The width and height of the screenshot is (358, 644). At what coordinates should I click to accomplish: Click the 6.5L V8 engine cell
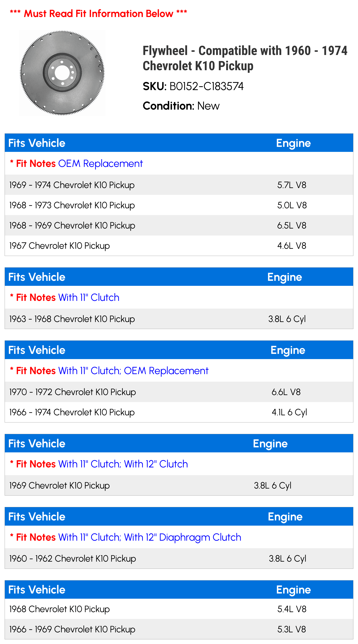(x=292, y=225)
